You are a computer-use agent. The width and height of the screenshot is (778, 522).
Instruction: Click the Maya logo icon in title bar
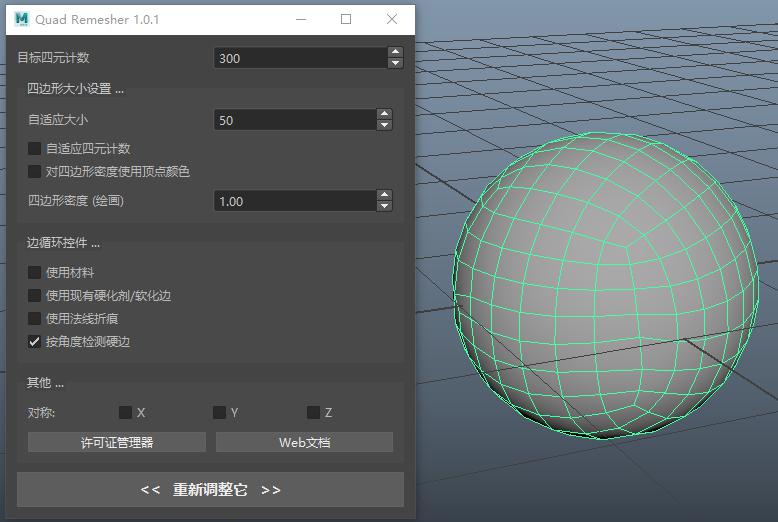22,19
